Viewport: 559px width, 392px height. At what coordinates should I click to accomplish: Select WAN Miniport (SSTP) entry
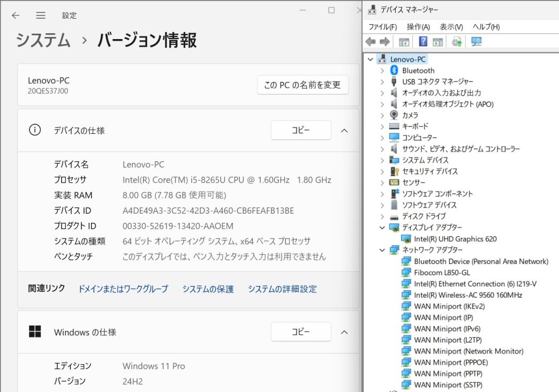coord(448,385)
